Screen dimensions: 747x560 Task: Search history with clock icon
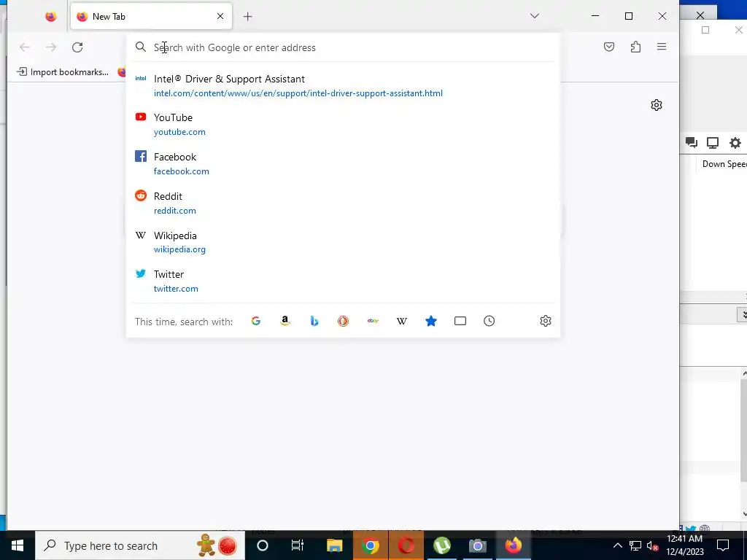(489, 321)
